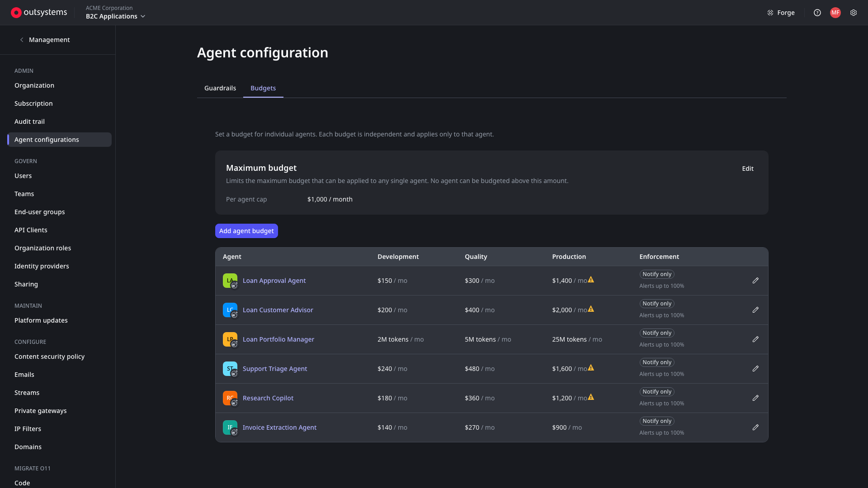
Task: Go back to Management
Action: pos(45,40)
